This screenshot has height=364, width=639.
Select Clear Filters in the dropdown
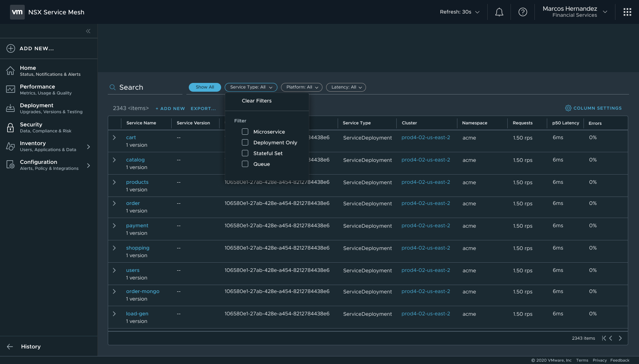[257, 101]
